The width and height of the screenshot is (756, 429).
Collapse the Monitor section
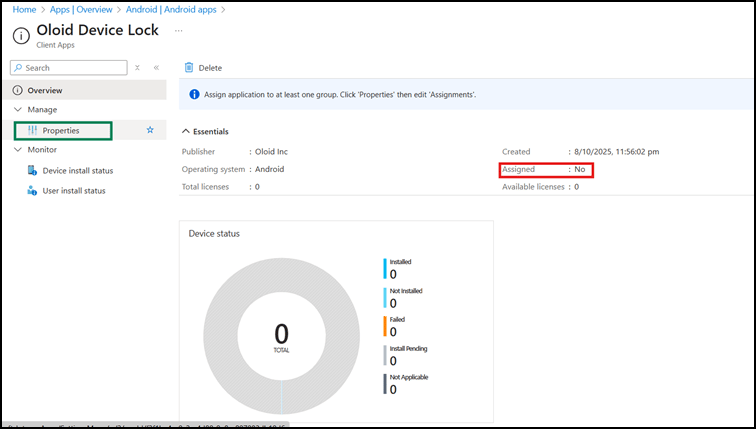(x=18, y=149)
